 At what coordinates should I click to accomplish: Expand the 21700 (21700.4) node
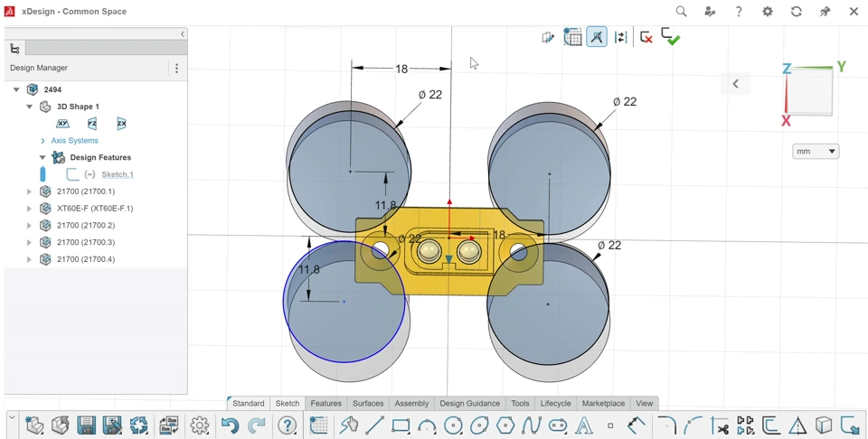tap(29, 259)
